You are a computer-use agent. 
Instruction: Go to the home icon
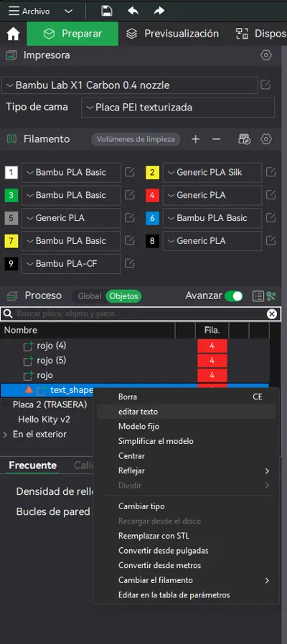13,34
